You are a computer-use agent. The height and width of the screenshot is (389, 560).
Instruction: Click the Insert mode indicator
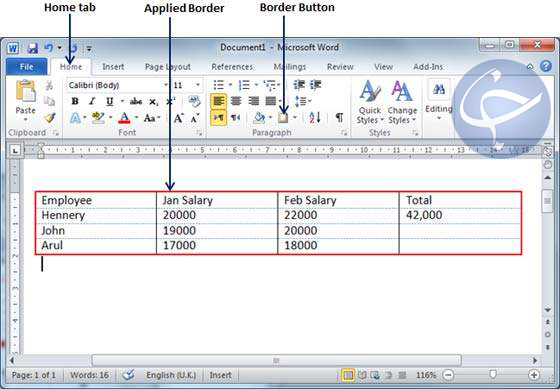[220, 375]
